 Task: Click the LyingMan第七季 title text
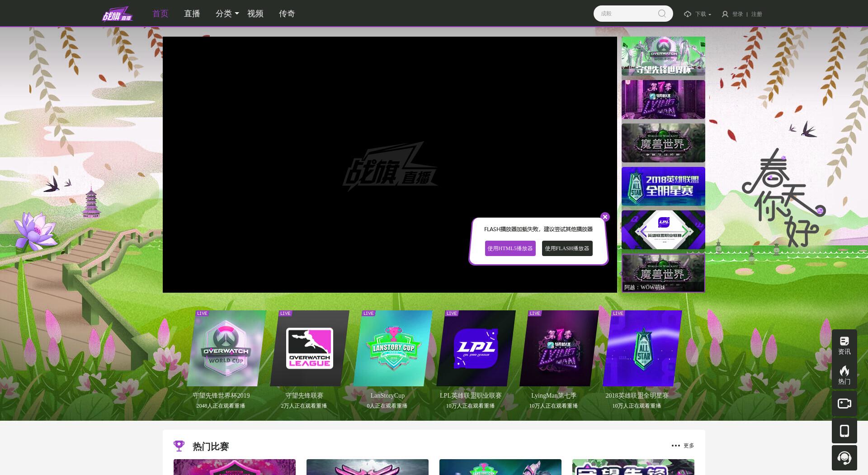click(554, 395)
